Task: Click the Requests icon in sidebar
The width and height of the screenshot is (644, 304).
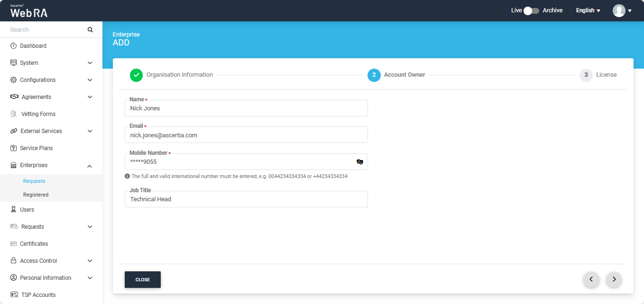Action: pyautogui.click(x=14, y=227)
